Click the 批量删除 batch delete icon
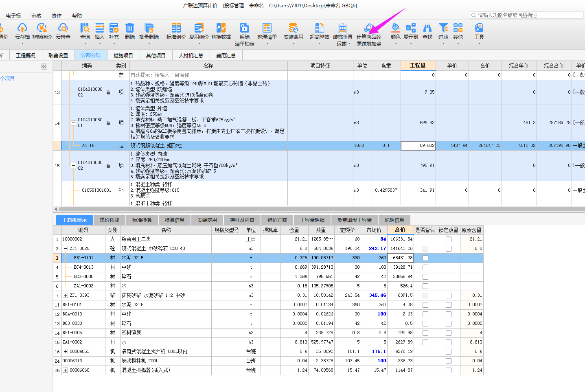The image size is (585, 392). pos(149,28)
